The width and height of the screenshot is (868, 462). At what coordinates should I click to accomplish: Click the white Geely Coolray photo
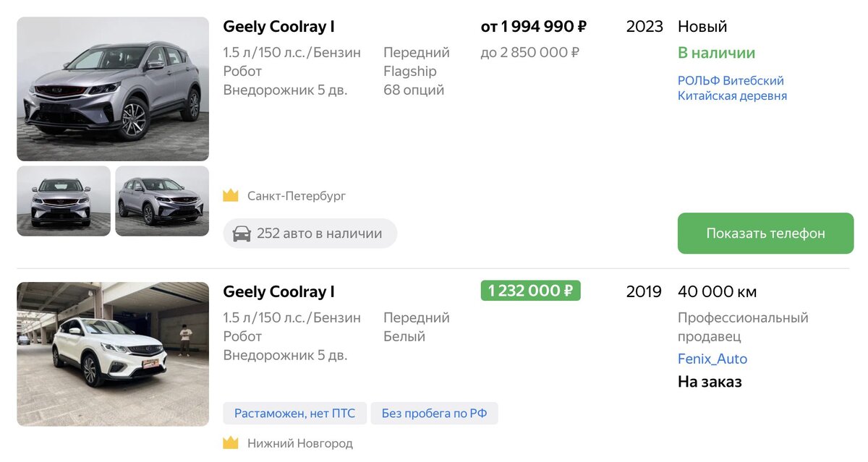coord(113,354)
